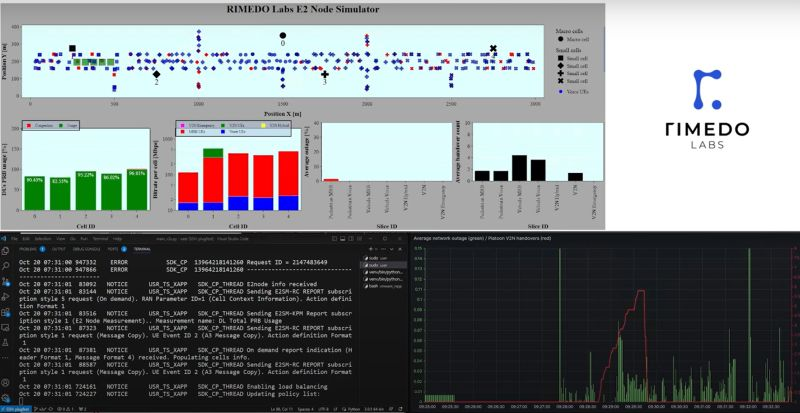Click the Voice UEs legend entry beside map
Screen dimensions: 800x413
(573, 91)
